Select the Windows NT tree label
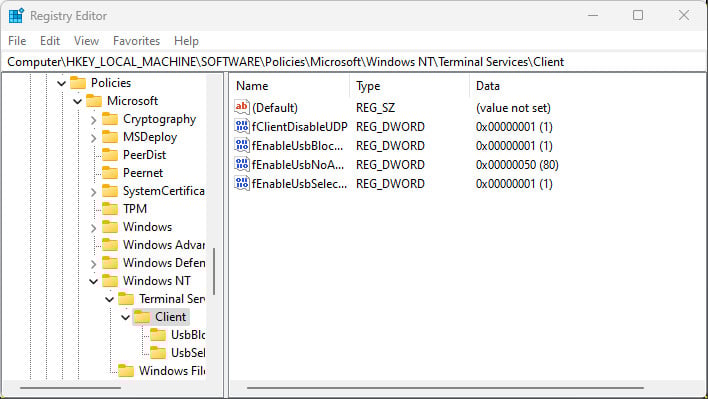Screen dimensions: 708x399 [x=157, y=281]
